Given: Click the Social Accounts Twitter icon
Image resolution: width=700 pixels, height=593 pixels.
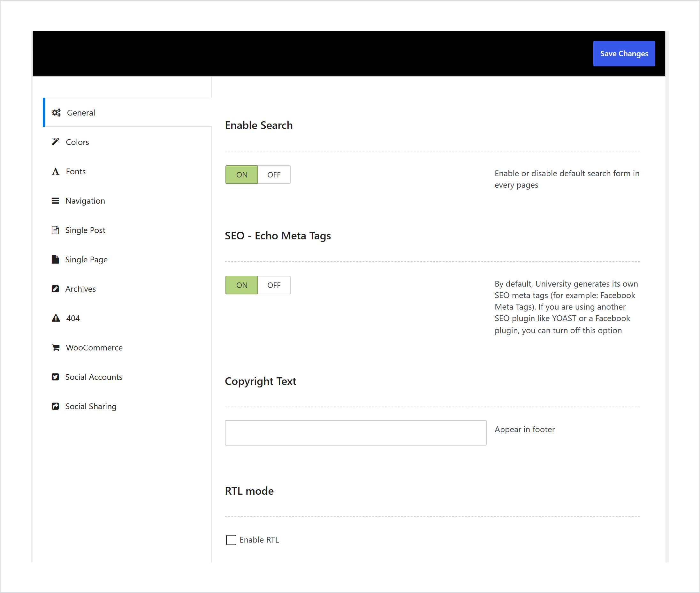Looking at the screenshot, I should 55,377.
